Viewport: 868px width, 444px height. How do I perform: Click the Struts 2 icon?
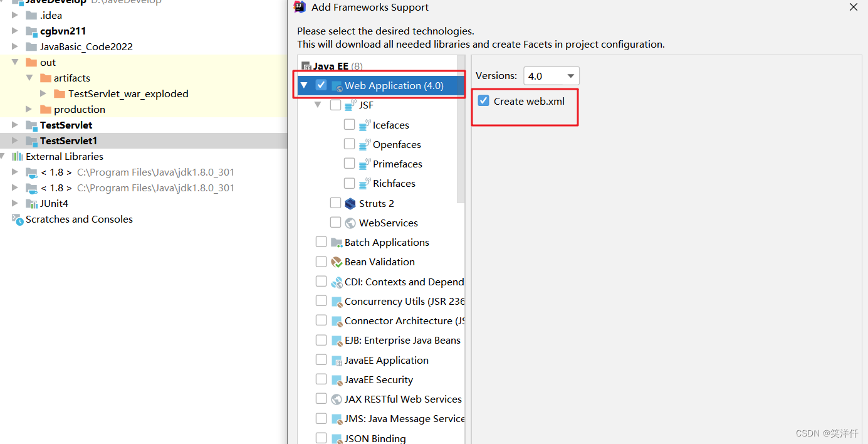point(351,203)
